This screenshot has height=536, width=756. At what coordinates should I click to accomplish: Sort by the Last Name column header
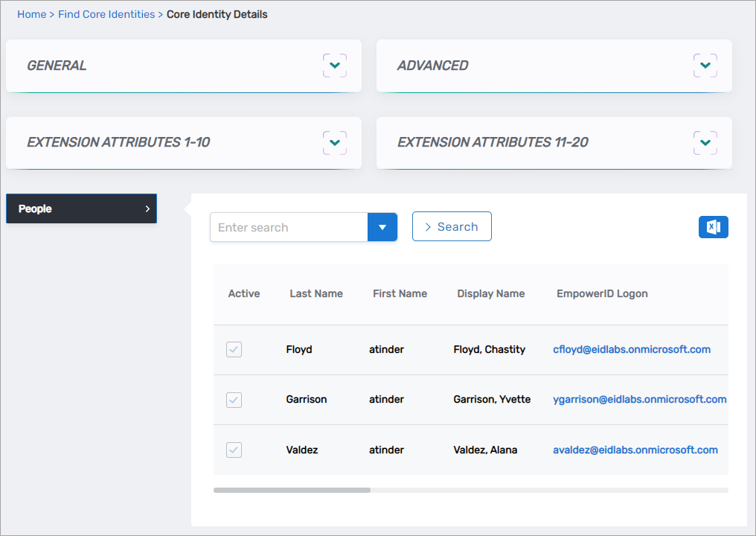316,293
